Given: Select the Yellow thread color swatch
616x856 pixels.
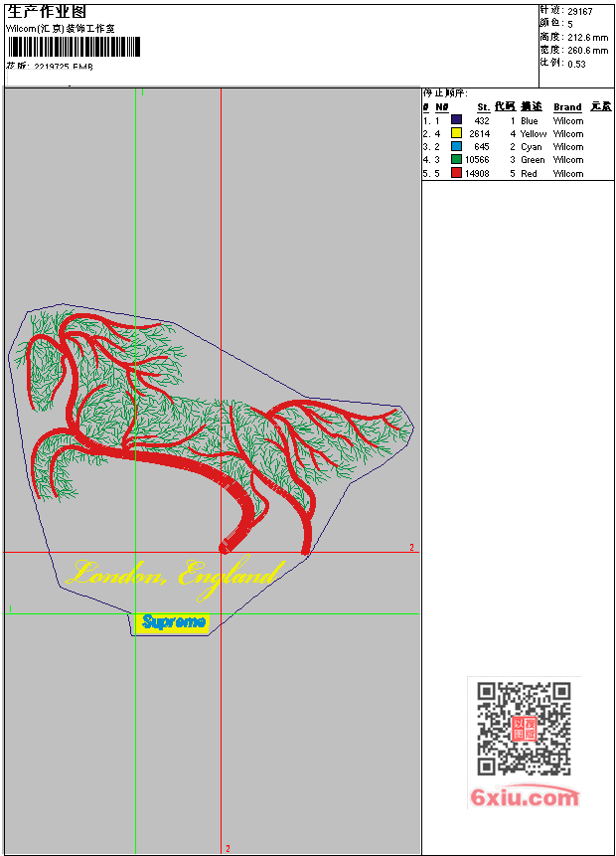Looking at the screenshot, I should [x=456, y=133].
